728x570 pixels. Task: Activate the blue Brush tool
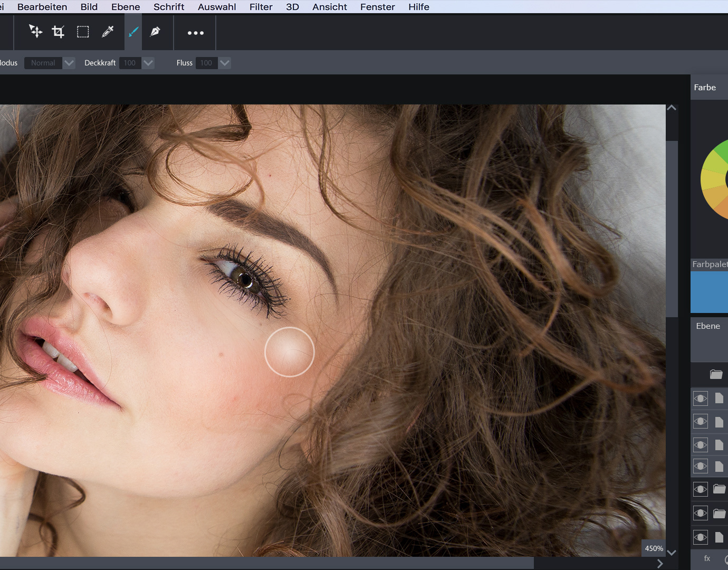tap(133, 32)
